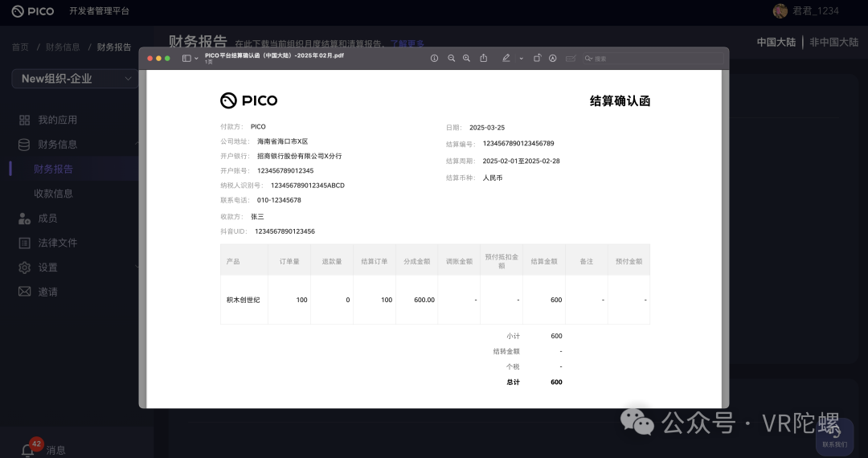868x458 pixels.
Task: Expand the 设置 section arrow
Action: 136,267
